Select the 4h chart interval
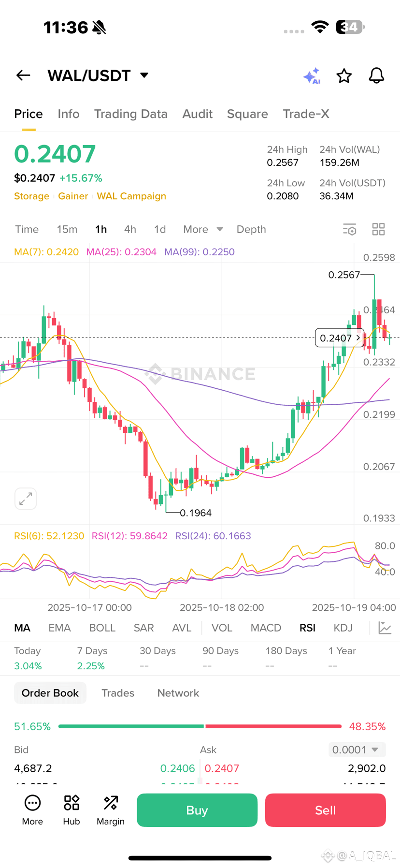Screen dimensions: 400x868 pyautogui.click(x=130, y=229)
